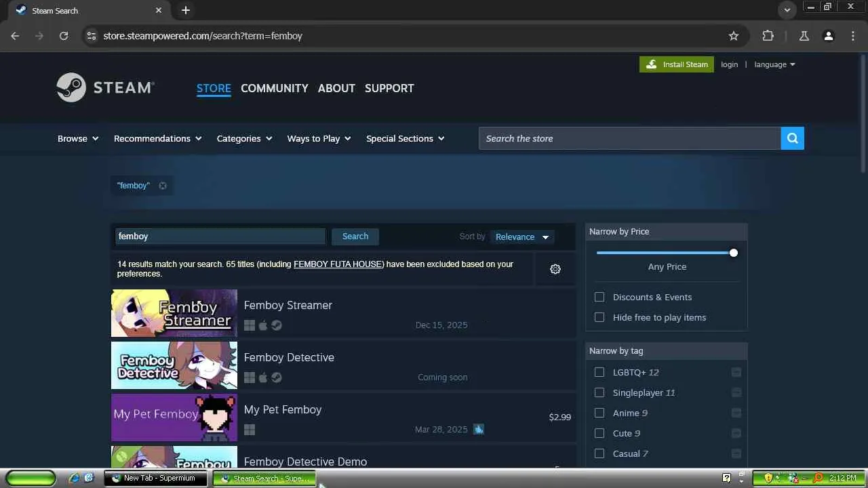
Task: Enable the Discounts & Events filter
Action: [599, 297]
